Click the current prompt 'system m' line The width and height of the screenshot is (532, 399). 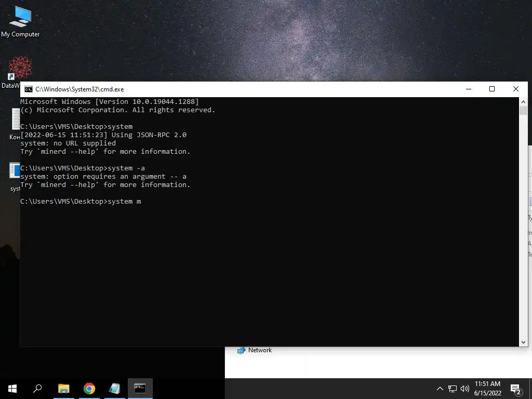point(81,201)
